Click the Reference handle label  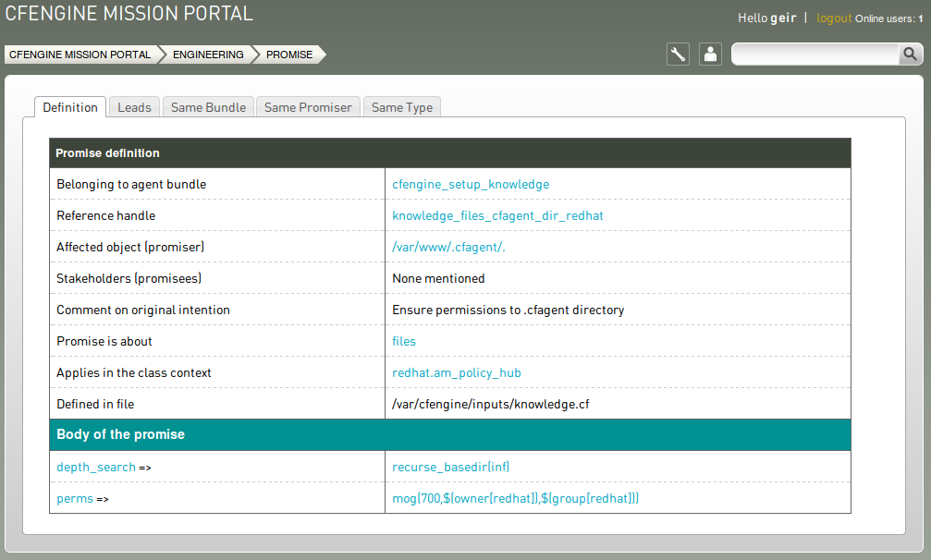[x=105, y=216]
